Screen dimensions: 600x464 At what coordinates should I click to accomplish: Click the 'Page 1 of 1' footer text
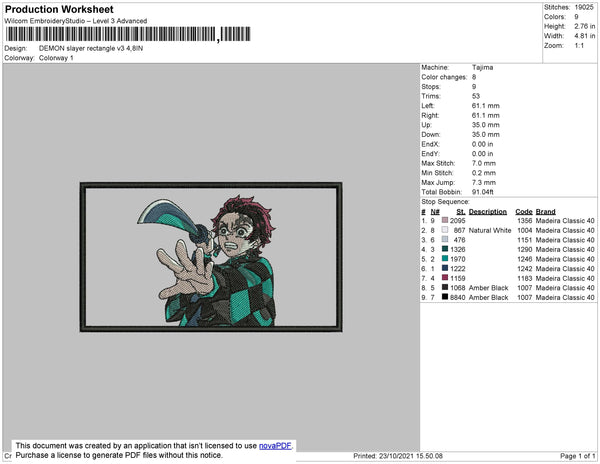tap(577, 456)
